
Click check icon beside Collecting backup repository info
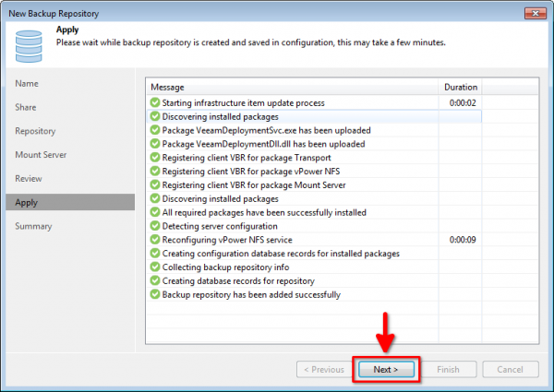click(x=154, y=267)
